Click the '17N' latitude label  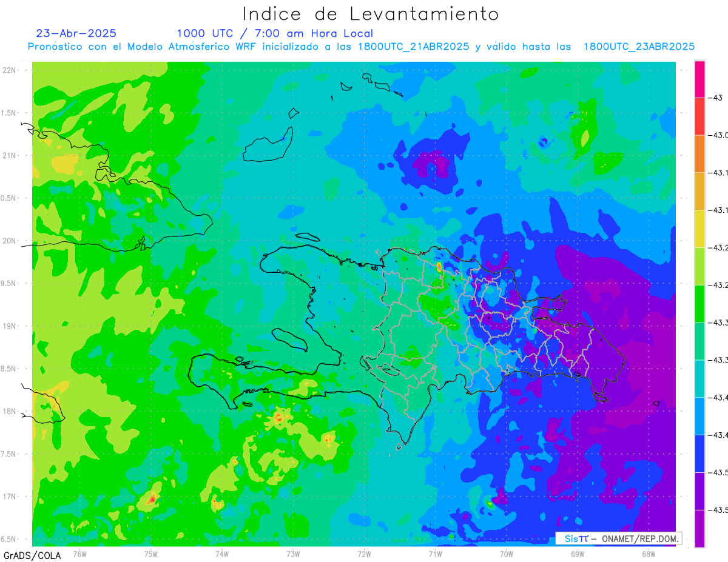(x=10, y=497)
